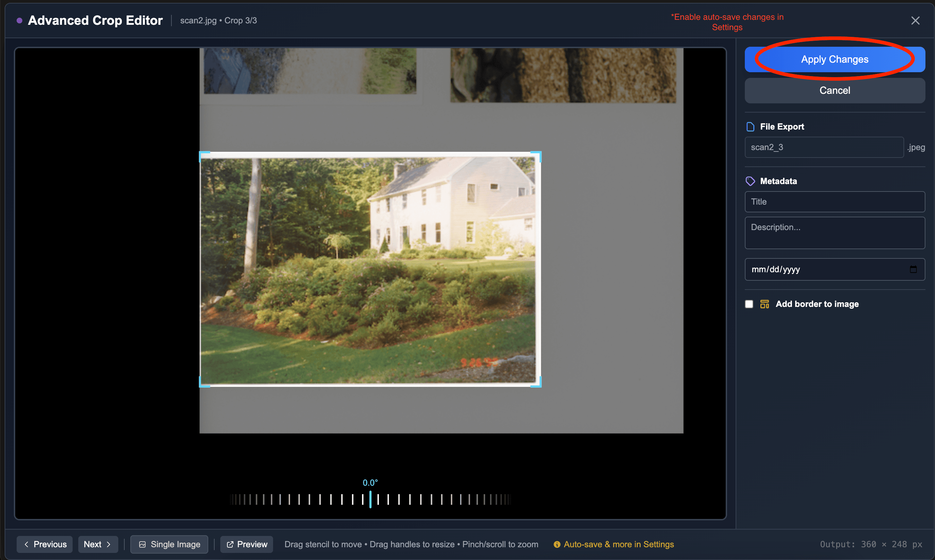Click the File Export document icon
Screen dimensions: 935x560
click(750, 126)
